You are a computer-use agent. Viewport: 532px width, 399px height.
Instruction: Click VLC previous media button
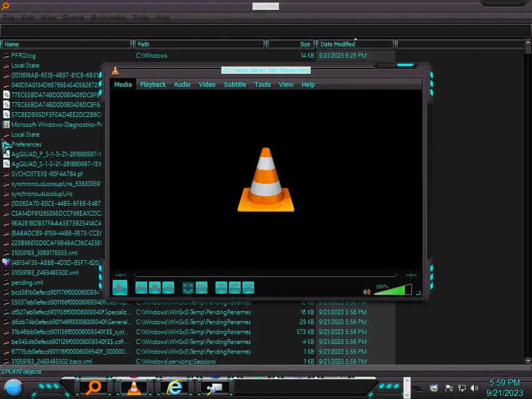coord(141,288)
